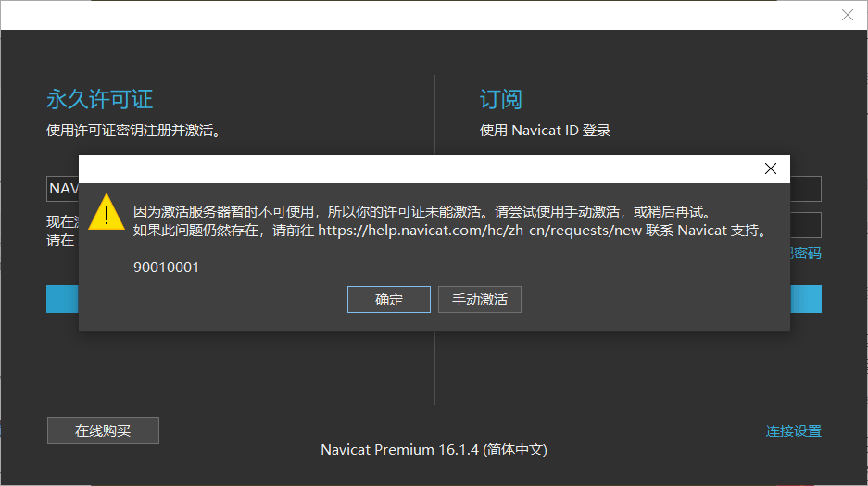Click the error code 90010001
The width and height of the screenshot is (868, 486).
tap(166, 267)
